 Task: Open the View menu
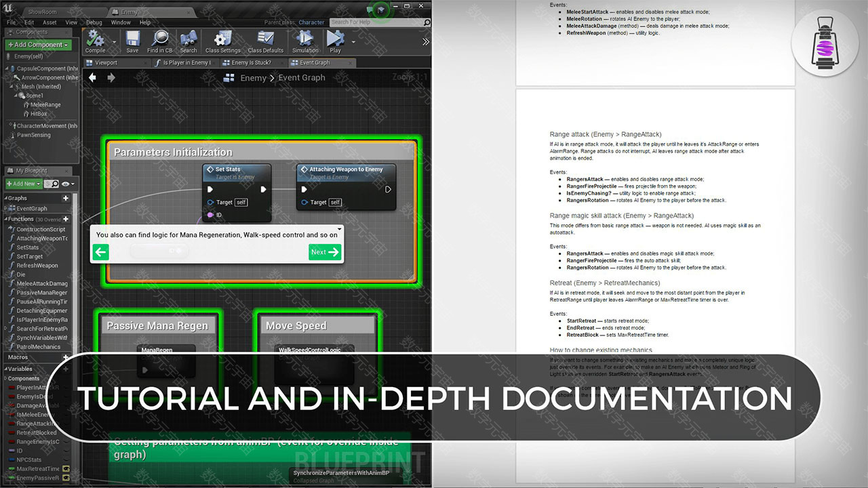71,22
